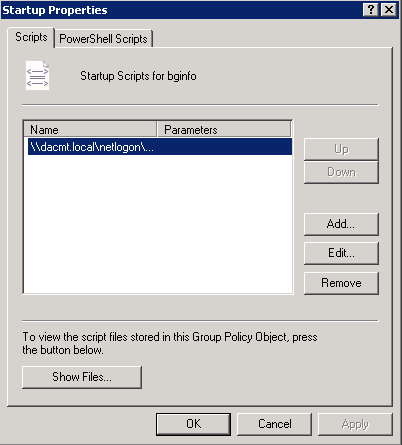Click the Name column header
The width and height of the screenshot is (402, 445).
click(90, 129)
